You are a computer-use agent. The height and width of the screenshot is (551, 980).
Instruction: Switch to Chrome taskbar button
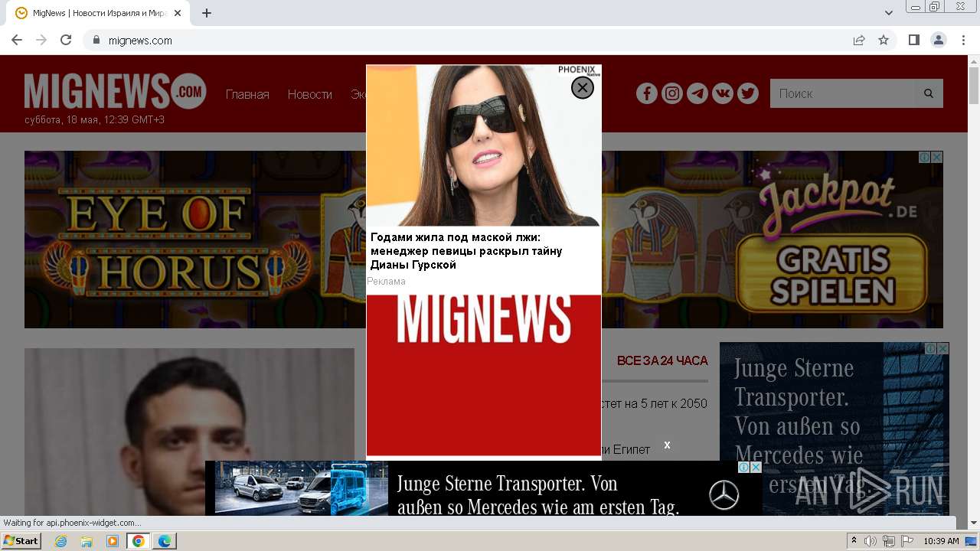(x=139, y=541)
